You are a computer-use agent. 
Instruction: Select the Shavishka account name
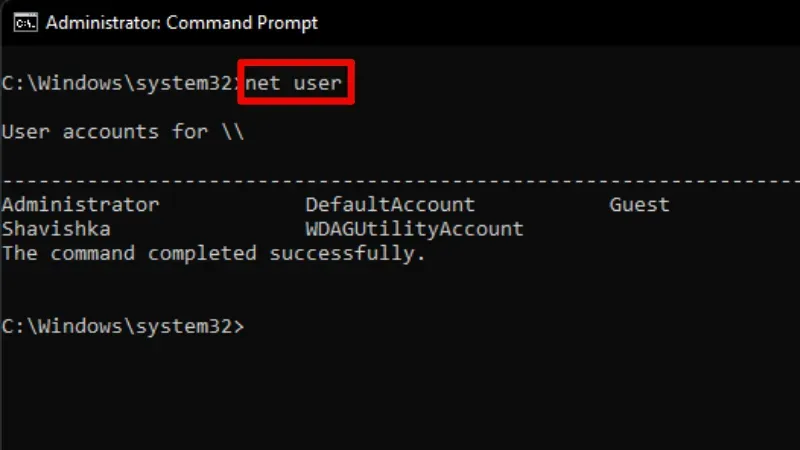pos(56,229)
